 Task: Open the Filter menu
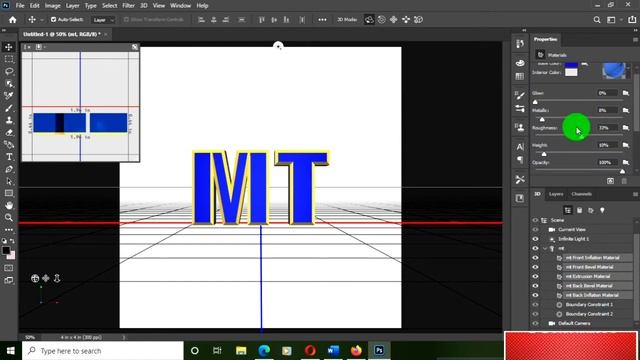[x=128, y=6]
